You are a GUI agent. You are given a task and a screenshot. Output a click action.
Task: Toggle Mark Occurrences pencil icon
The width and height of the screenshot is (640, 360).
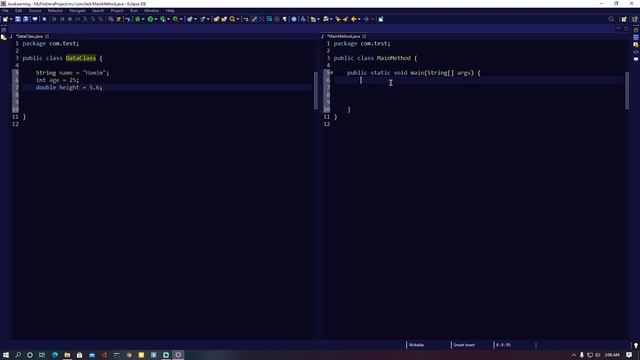tap(254, 19)
